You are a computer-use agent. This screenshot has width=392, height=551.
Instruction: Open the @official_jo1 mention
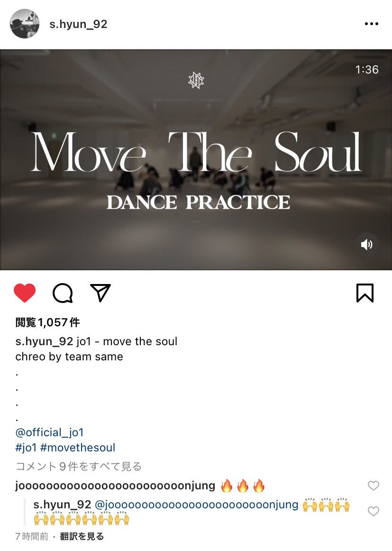[x=49, y=432]
